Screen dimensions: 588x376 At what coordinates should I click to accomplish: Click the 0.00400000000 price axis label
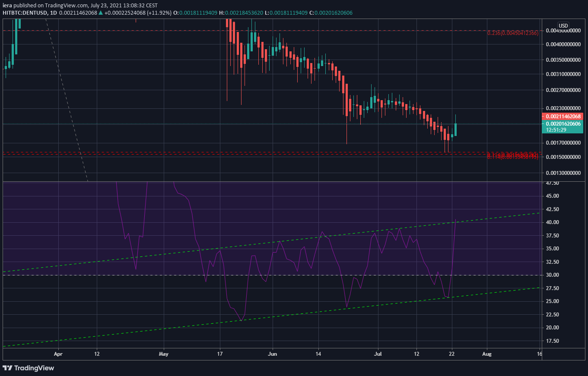point(564,44)
